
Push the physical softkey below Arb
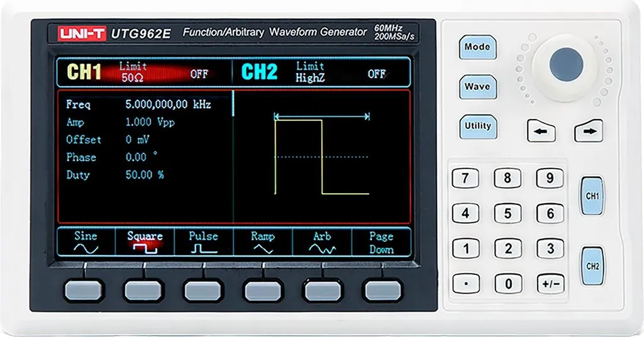coord(323,290)
